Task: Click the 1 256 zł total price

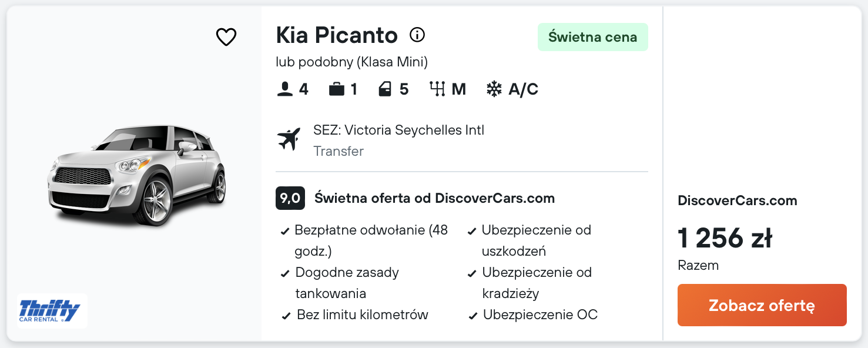Action: tap(724, 238)
